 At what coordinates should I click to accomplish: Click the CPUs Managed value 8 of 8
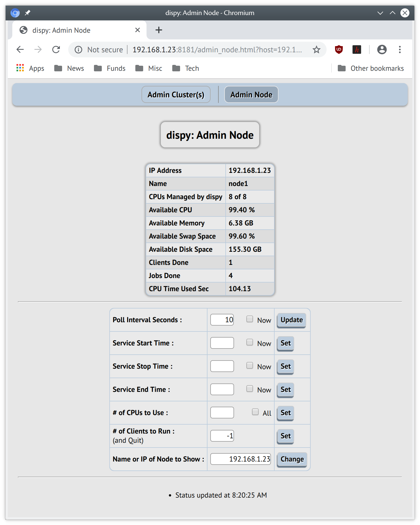click(x=238, y=197)
